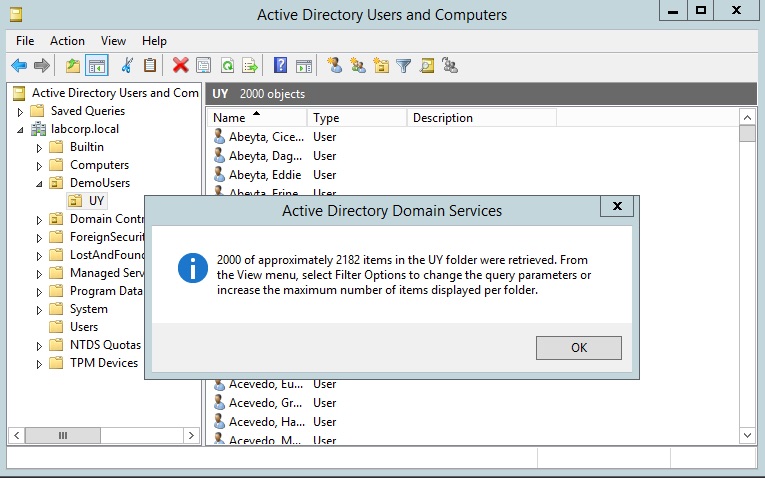The image size is (765, 478).
Task: Create a new organizational unit from the toolbar
Action: [381, 65]
